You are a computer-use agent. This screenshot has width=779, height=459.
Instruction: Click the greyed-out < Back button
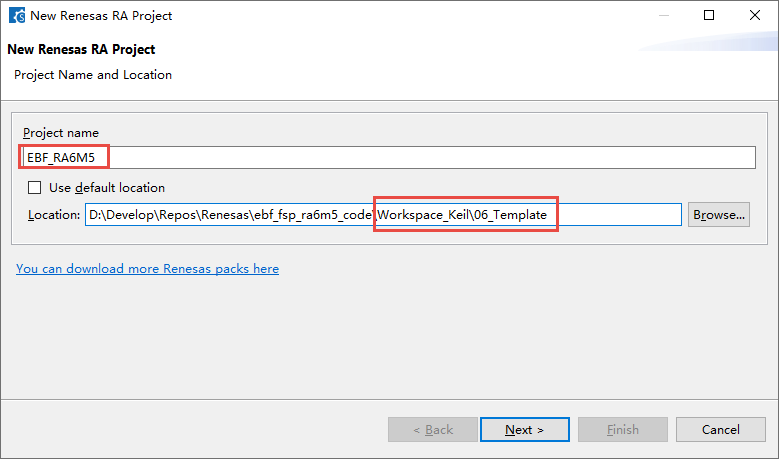click(x=433, y=430)
